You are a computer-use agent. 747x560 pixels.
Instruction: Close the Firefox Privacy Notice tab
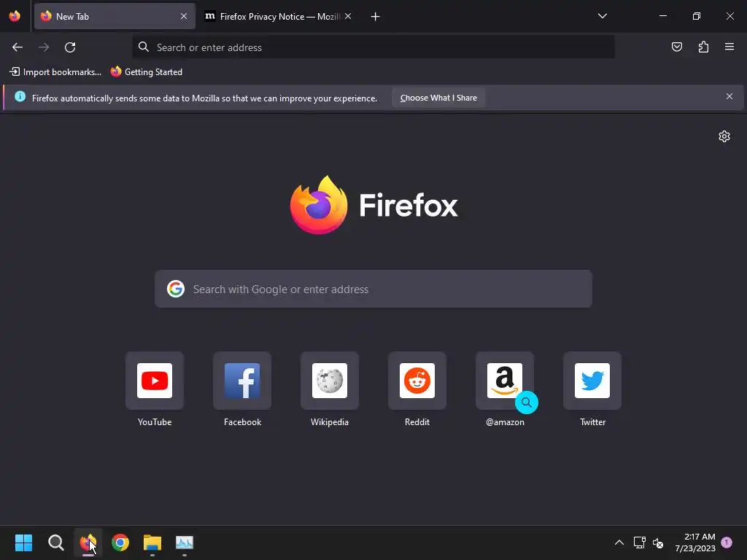click(348, 16)
